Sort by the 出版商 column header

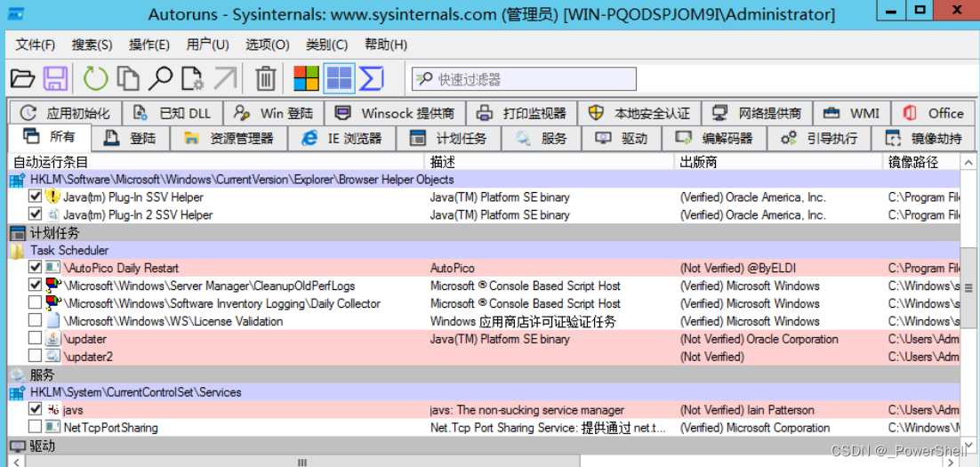coord(779,162)
